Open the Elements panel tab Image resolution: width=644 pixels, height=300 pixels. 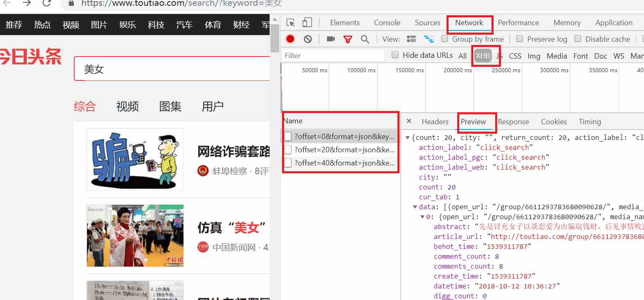click(345, 23)
